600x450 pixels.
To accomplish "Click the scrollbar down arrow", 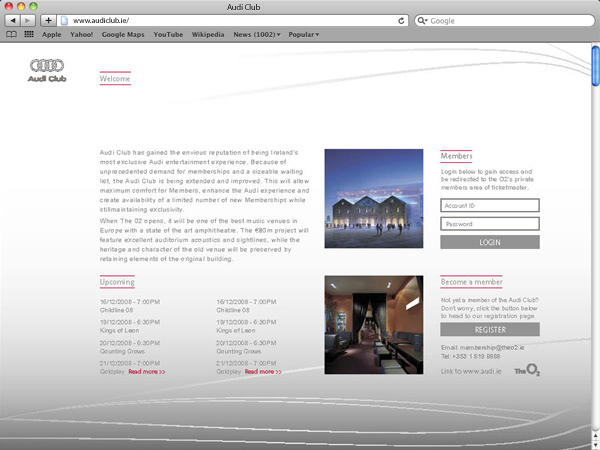I will [x=595, y=446].
